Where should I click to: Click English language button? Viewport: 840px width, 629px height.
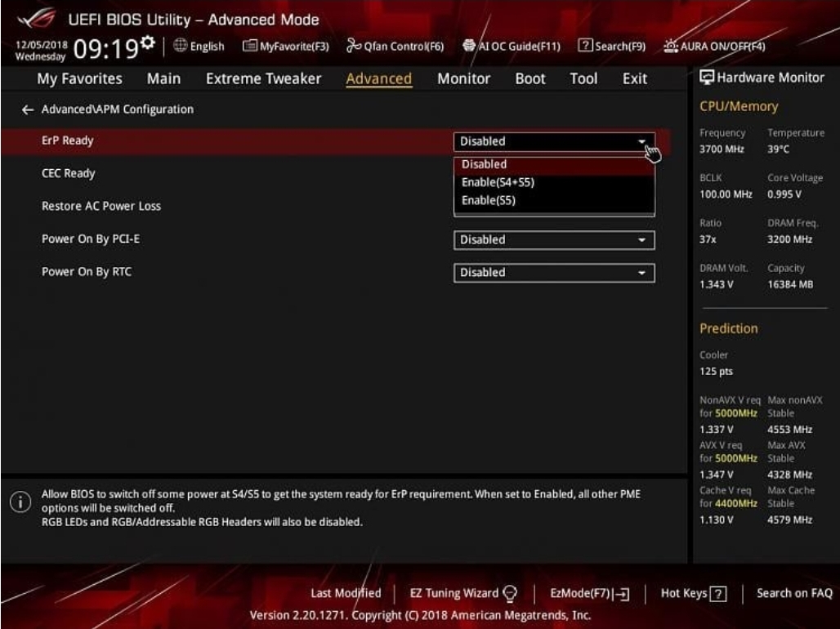tap(199, 46)
